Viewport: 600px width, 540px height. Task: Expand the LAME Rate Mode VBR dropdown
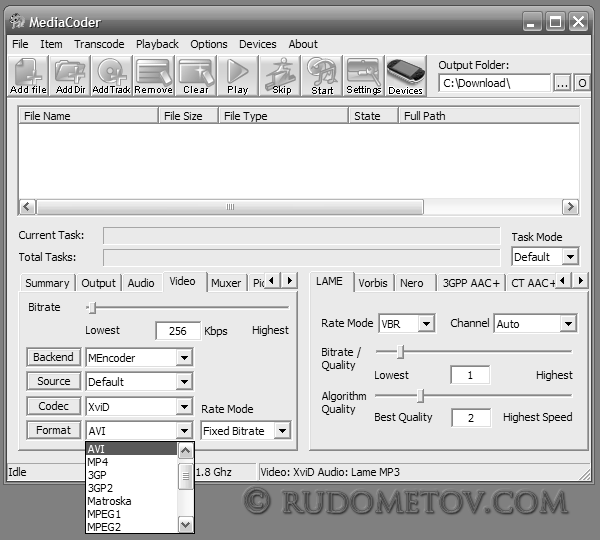click(x=426, y=324)
